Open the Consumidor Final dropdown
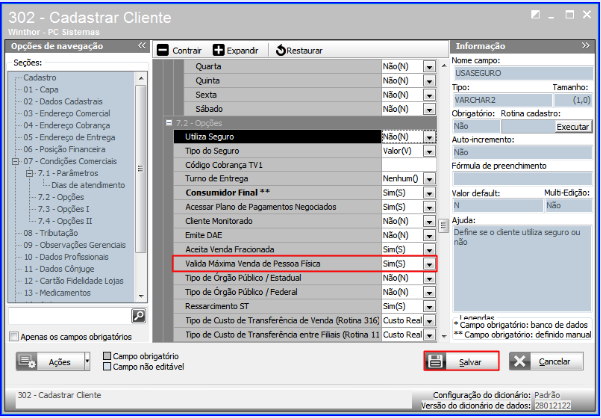601x418 pixels. pos(429,193)
